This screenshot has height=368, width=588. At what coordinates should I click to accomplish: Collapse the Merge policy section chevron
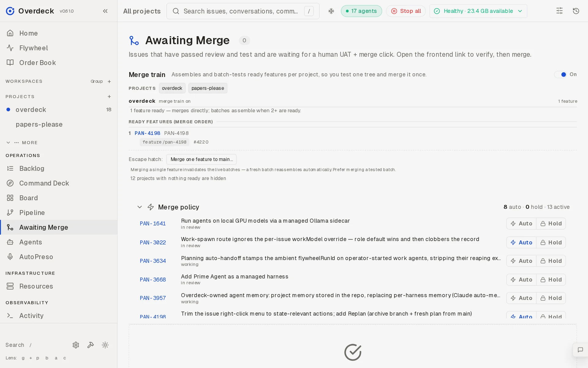pos(140,207)
